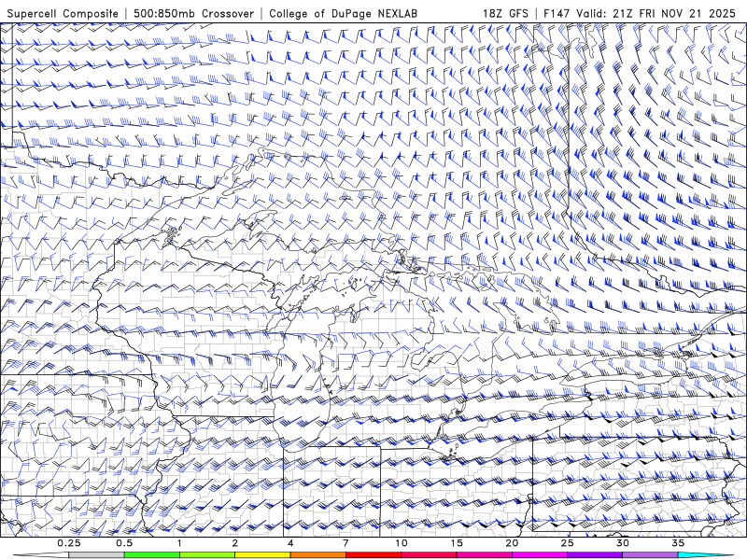Viewport: 747px width, 560px height.
Task: Click the "0.25" legend tick label
Action: (69, 543)
